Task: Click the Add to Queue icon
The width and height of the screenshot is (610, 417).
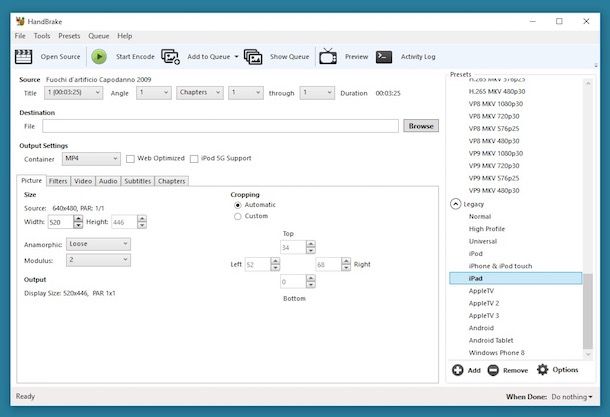Action: pyautogui.click(x=171, y=57)
